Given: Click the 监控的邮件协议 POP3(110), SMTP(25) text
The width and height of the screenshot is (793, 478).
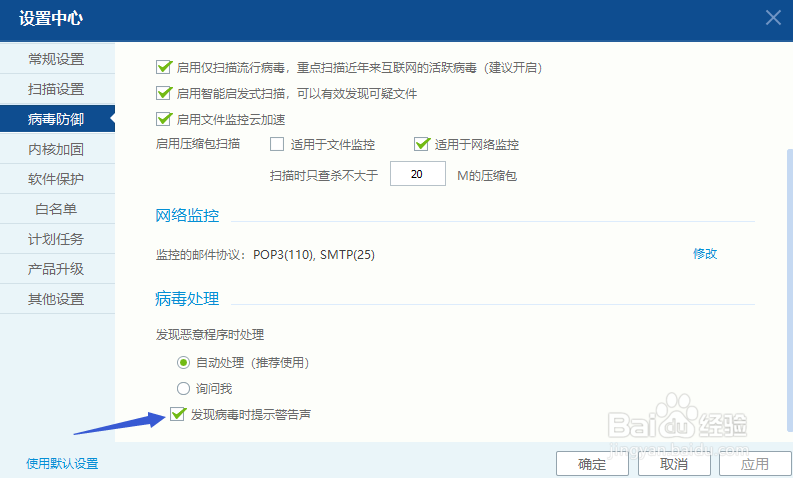Looking at the screenshot, I should click(x=265, y=254).
